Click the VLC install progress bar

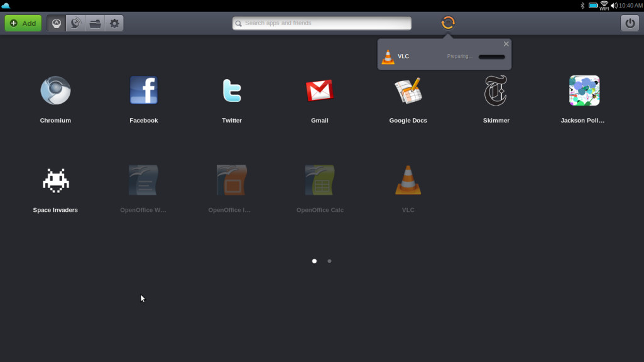(491, 57)
